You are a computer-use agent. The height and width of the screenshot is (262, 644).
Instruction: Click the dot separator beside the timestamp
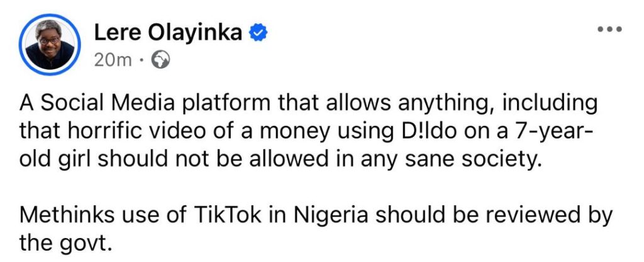[142, 61]
